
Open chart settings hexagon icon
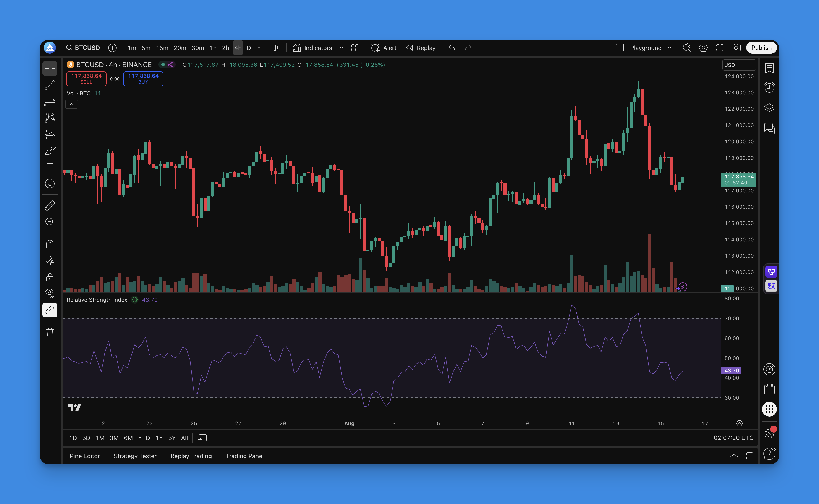coord(703,48)
